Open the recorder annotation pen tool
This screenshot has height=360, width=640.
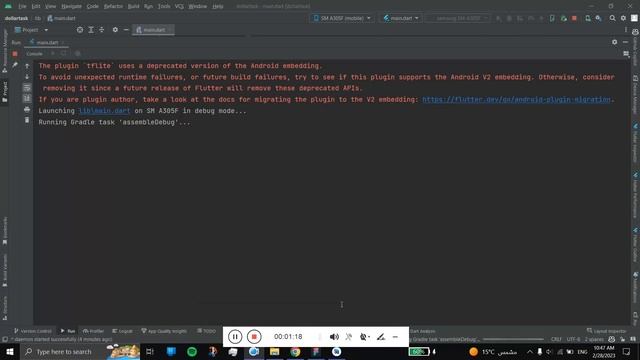pyautogui.click(x=381, y=337)
